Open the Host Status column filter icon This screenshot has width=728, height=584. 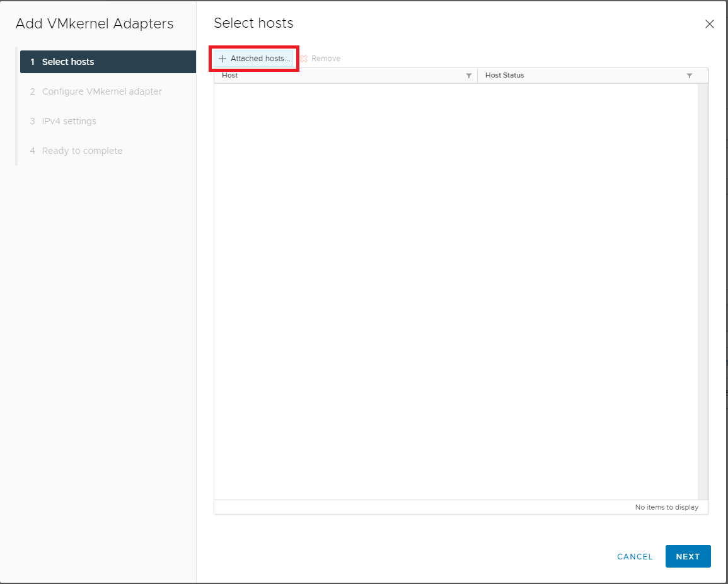(x=689, y=76)
